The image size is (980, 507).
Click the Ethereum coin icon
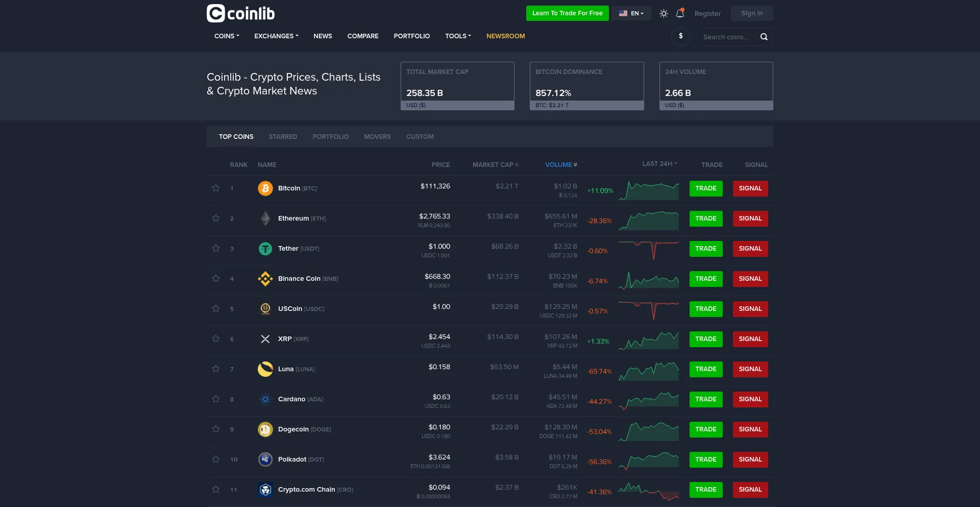[265, 219]
